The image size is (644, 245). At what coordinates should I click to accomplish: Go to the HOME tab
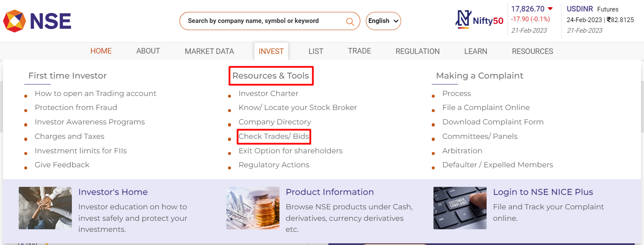101,51
